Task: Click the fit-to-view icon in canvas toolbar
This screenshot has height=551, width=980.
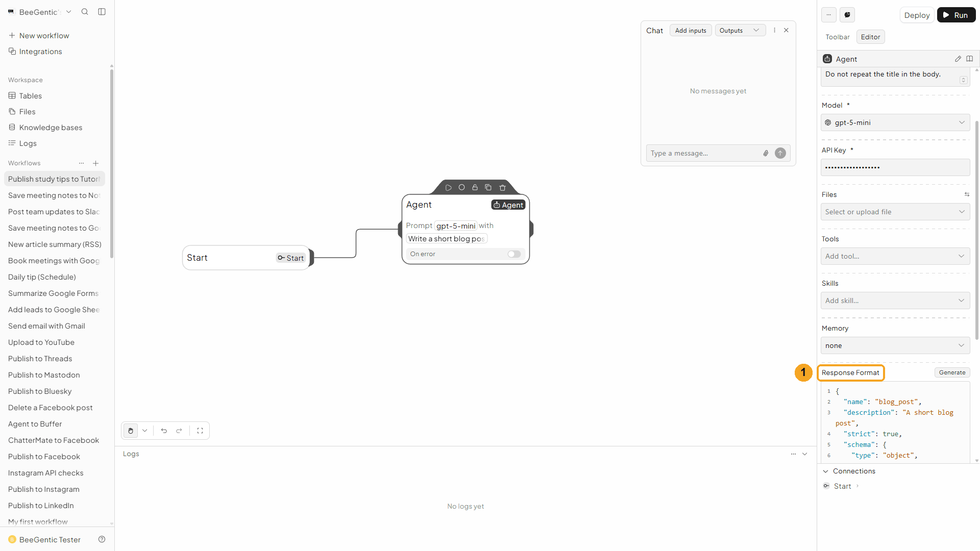Action: tap(200, 431)
